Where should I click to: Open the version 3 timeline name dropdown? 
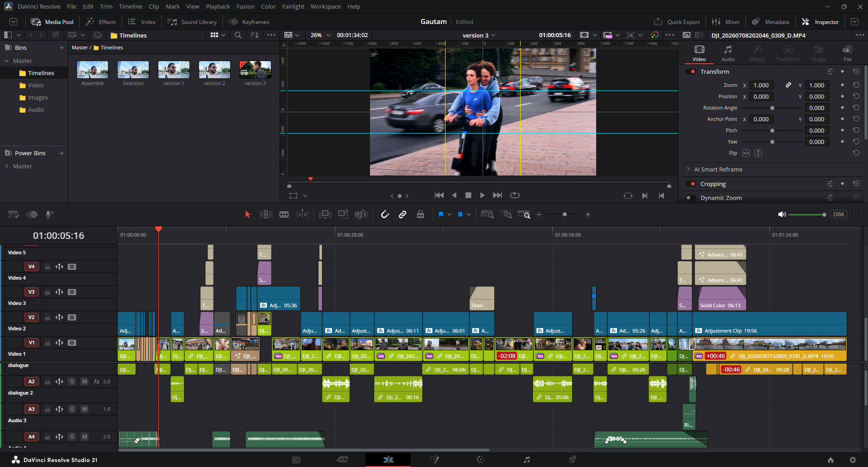479,35
